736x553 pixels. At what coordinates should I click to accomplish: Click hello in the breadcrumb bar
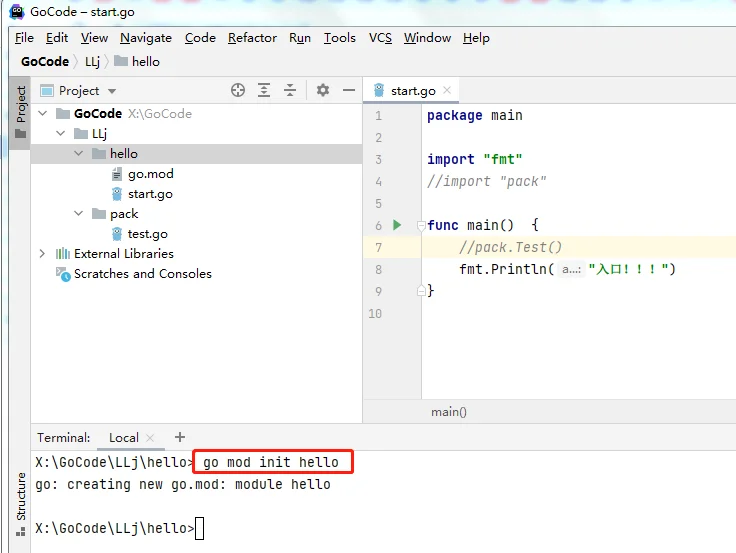pyautogui.click(x=146, y=61)
